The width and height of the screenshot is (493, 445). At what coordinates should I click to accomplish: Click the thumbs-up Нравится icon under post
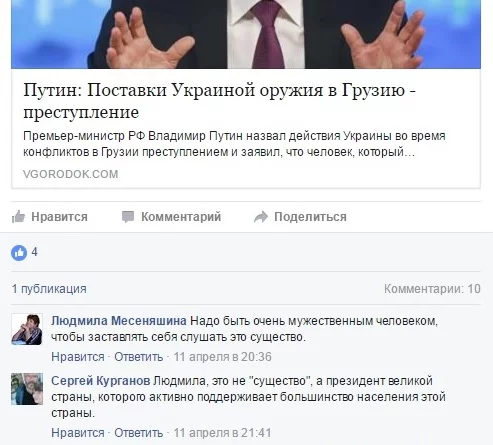(x=19, y=217)
